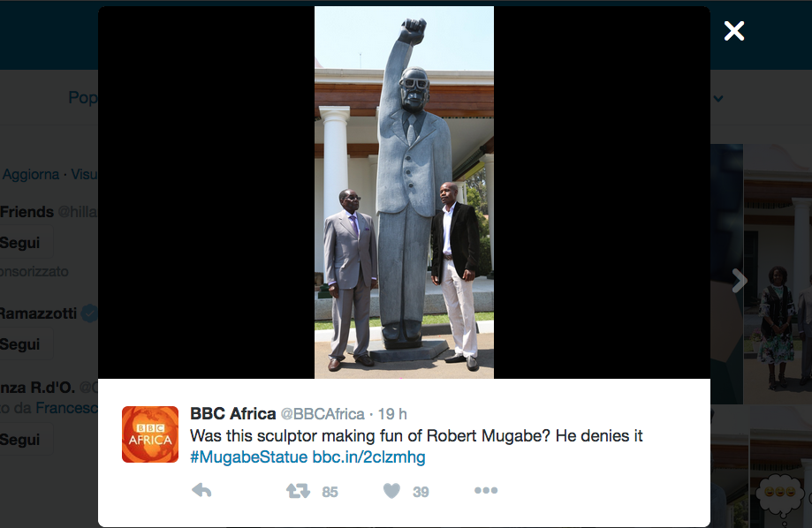The height and width of the screenshot is (528, 812).
Task: Open the BBC Africa profile avatar
Action: click(x=150, y=434)
